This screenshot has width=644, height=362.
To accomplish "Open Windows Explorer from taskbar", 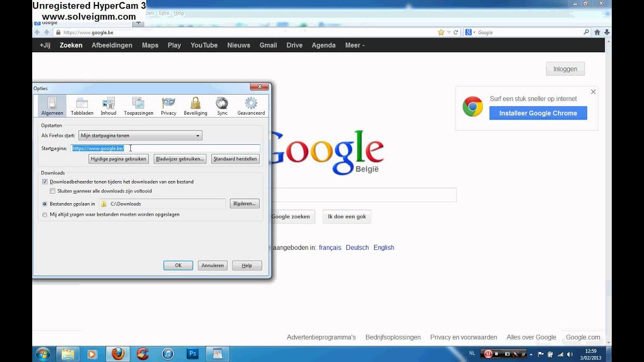I will (x=67, y=354).
